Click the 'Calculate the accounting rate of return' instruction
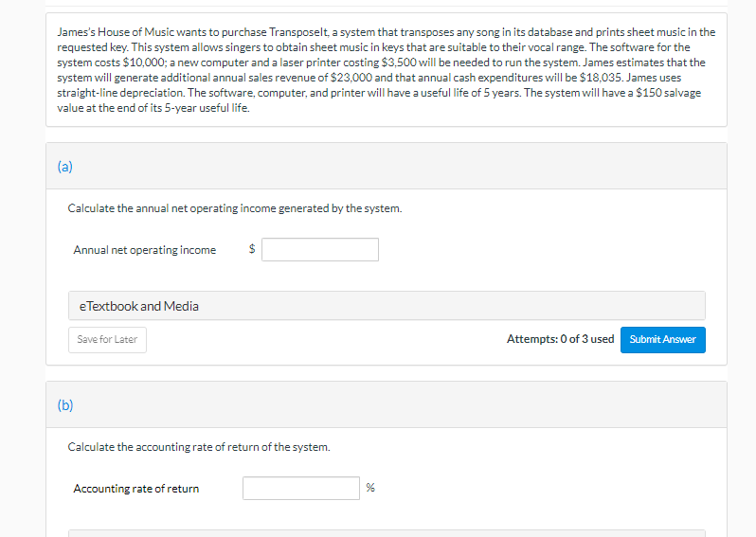The image size is (756, 537). coord(199,446)
